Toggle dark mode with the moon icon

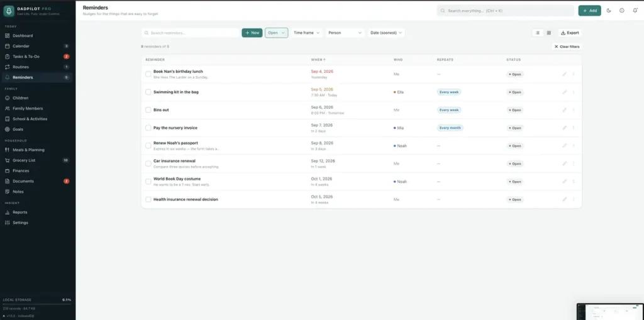coord(609,11)
